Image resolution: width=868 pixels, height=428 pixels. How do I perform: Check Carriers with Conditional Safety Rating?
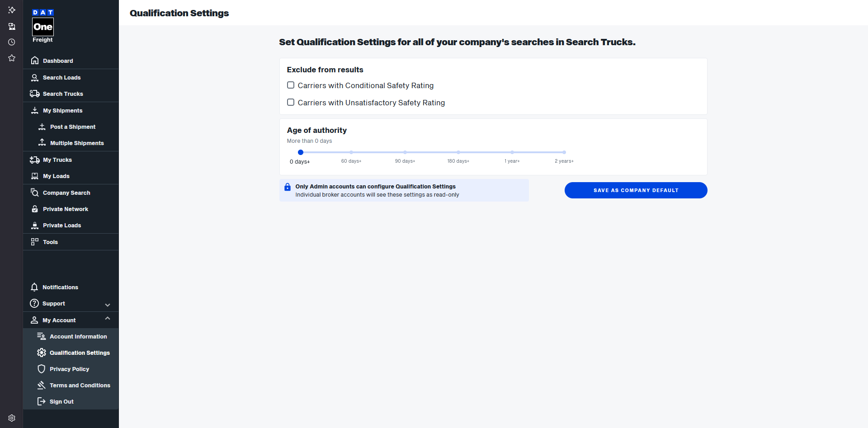pyautogui.click(x=291, y=85)
